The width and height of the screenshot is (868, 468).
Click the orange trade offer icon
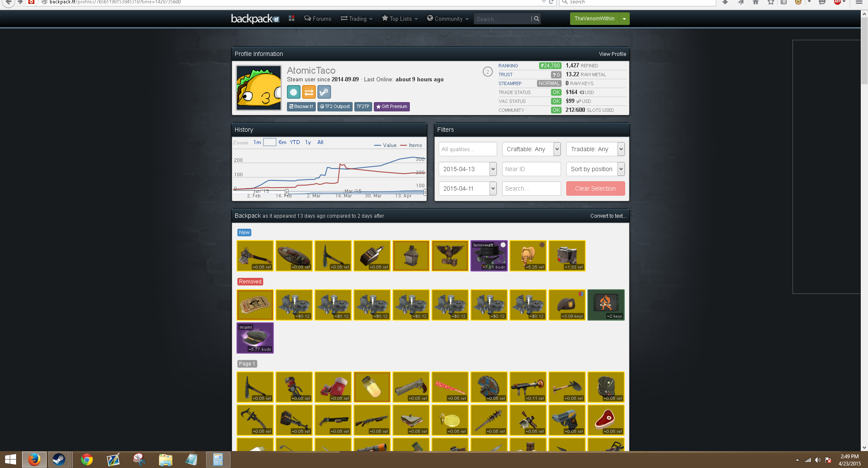click(309, 92)
